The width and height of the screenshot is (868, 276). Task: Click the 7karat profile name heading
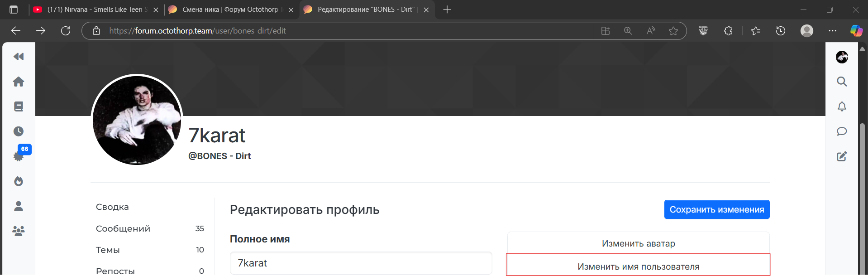coord(217,135)
